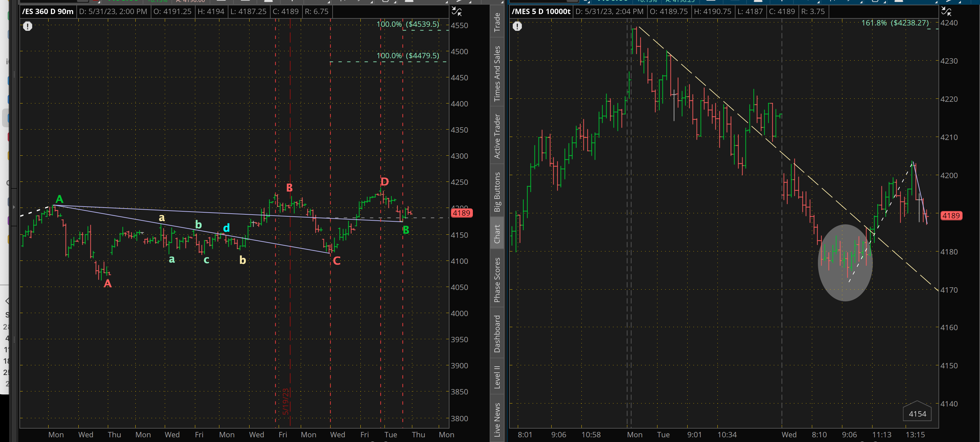
Task: Select the red D wave label
Action: pos(384,181)
